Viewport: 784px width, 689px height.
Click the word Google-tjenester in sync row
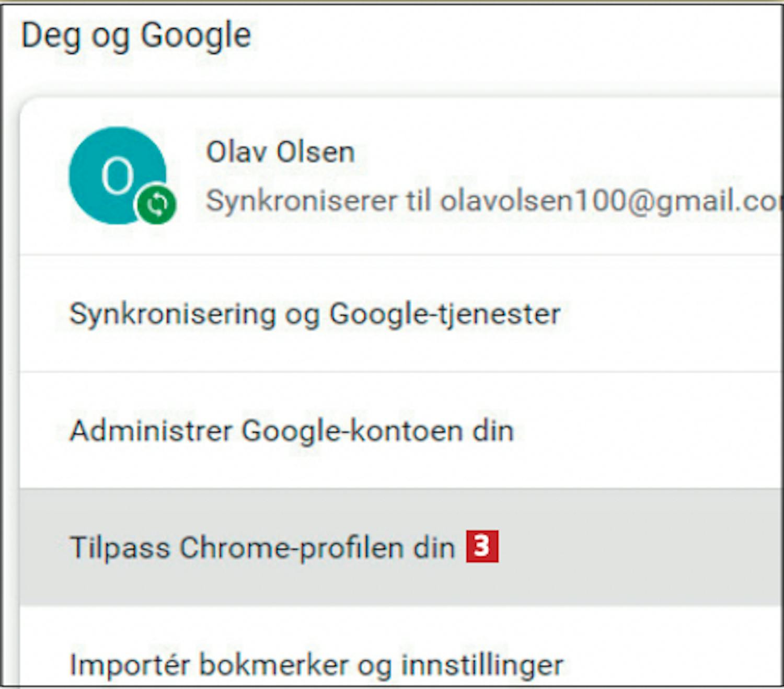pos(445,314)
